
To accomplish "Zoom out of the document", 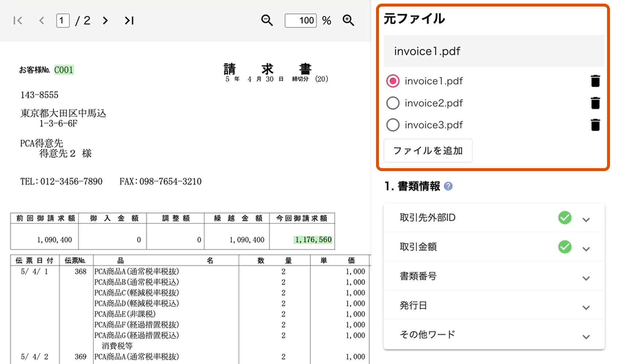I will click(x=267, y=20).
